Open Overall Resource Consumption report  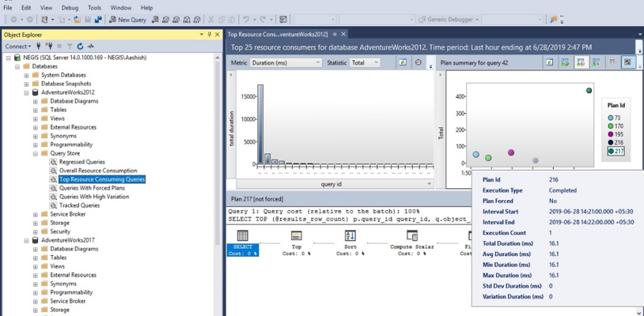pyautogui.click(x=98, y=171)
